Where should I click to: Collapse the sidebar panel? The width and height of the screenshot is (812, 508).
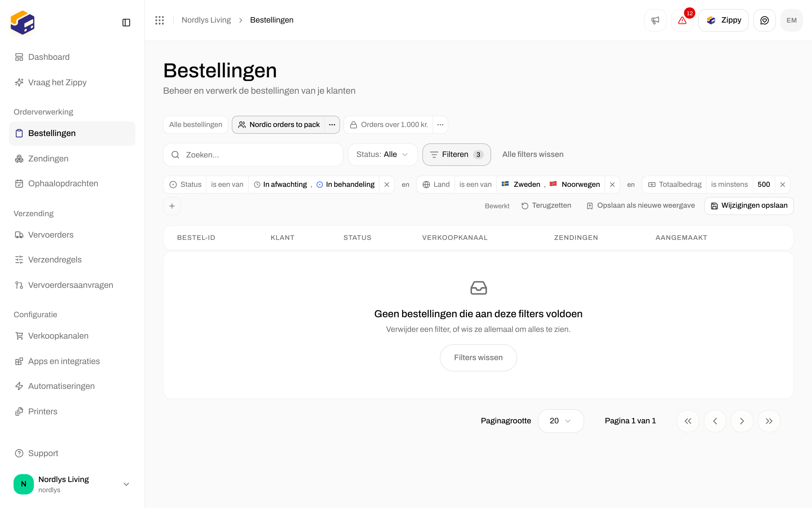[126, 23]
